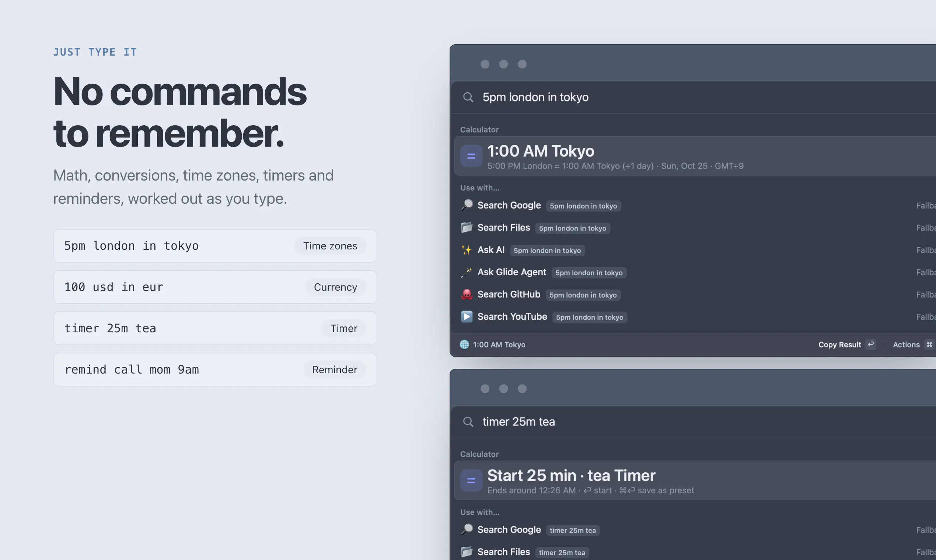The image size is (936, 560).
Task: Click the Timer tag
Action: click(x=343, y=328)
